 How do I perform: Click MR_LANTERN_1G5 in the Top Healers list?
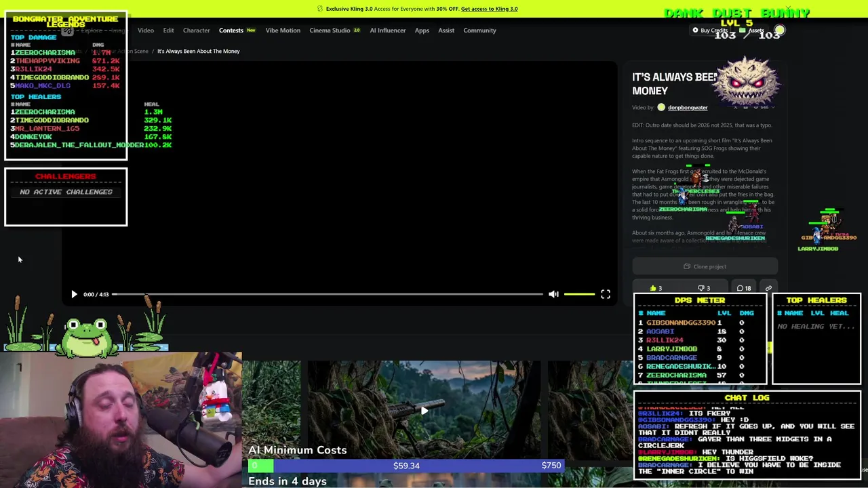click(x=47, y=128)
